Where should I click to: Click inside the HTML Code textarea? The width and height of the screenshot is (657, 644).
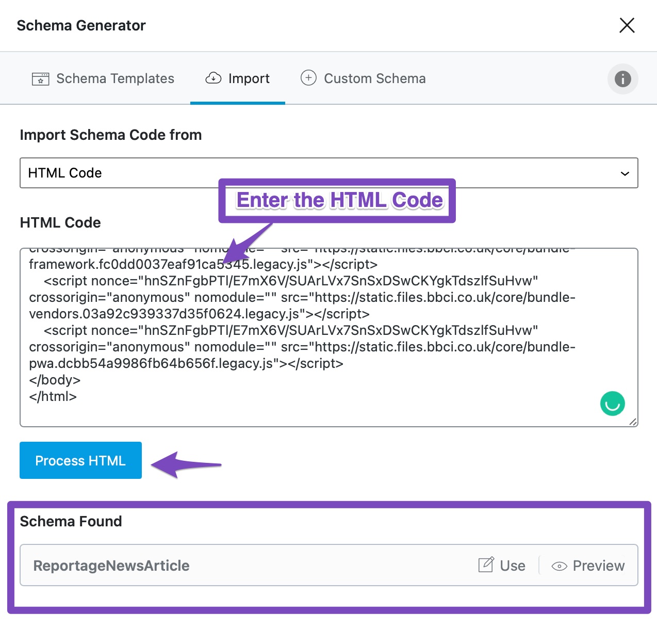pos(329,337)
